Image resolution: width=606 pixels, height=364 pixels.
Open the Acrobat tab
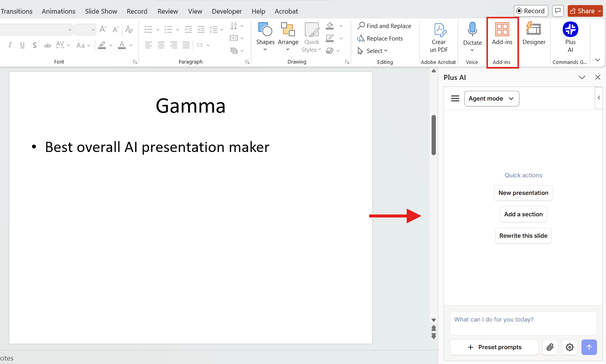[286, 11]
